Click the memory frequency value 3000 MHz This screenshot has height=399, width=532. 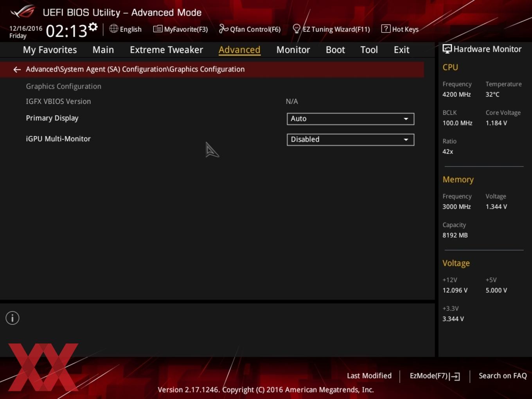(x=457, y=207)
